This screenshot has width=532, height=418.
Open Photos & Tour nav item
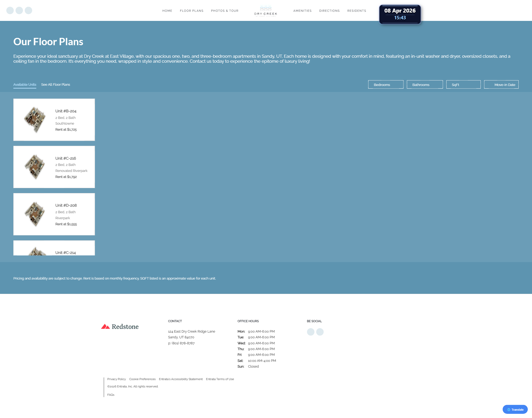pyautogui.click(x=224, y=11)
